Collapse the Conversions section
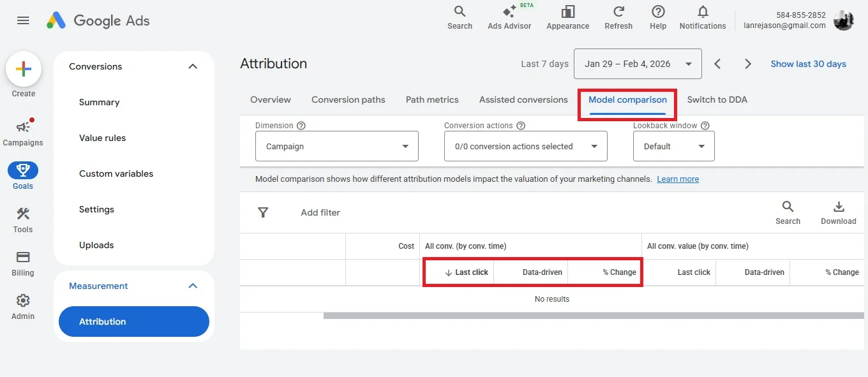Image resolution: width=868 pixels, height=377 pixels. pyautogui.click(x=193, y=66)
